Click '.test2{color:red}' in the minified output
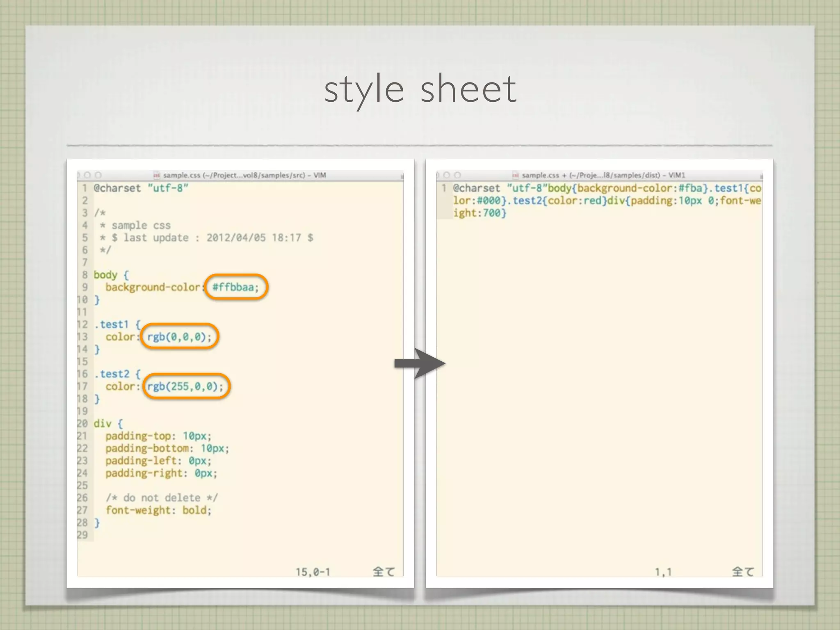The image size is (840, 630). click(557, 201)
